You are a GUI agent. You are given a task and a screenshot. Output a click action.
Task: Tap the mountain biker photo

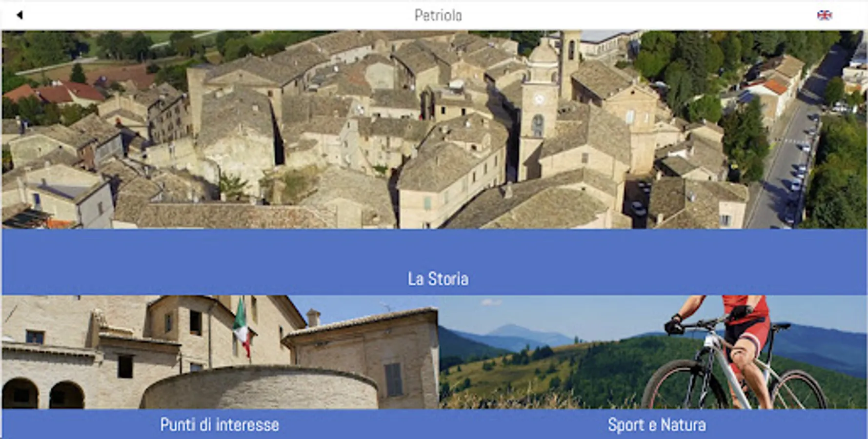[653, 352]
